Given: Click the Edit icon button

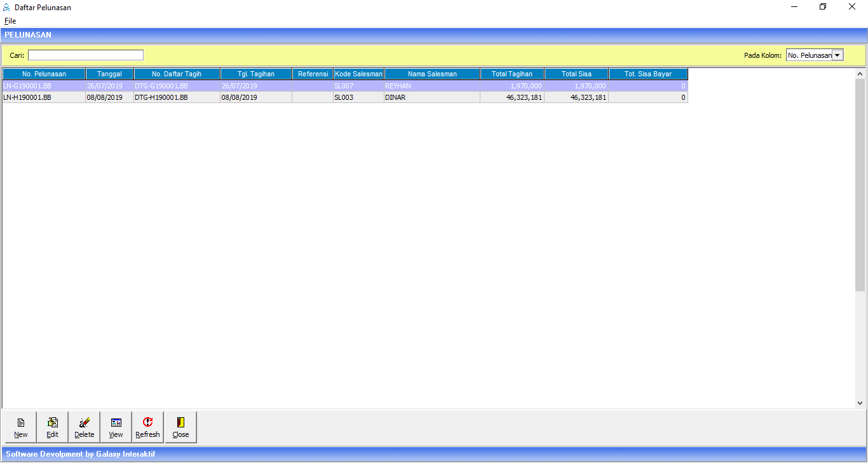Looking at the screenshot, I should pyautogui.click(x=53, y=427).
